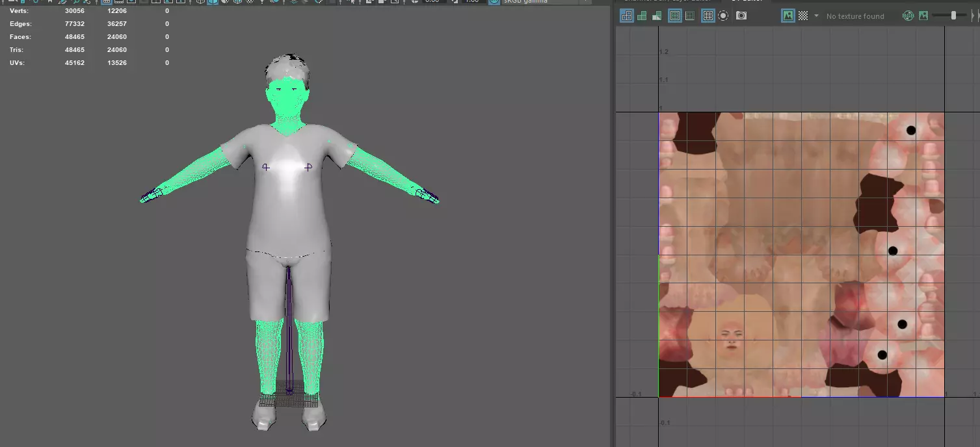Toggle the RGB channels icon
The height and width of the screenshot is (447, 980).
[x=908, y=16]
